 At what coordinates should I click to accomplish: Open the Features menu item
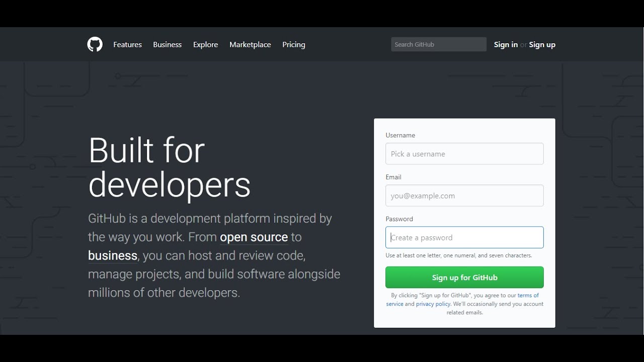[x=127, y=45]
